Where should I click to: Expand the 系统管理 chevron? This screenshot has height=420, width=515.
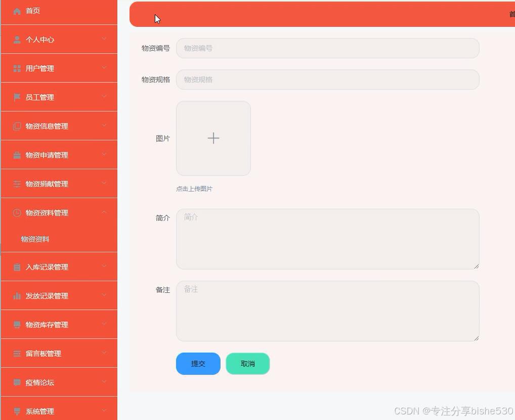click(104, 410)
